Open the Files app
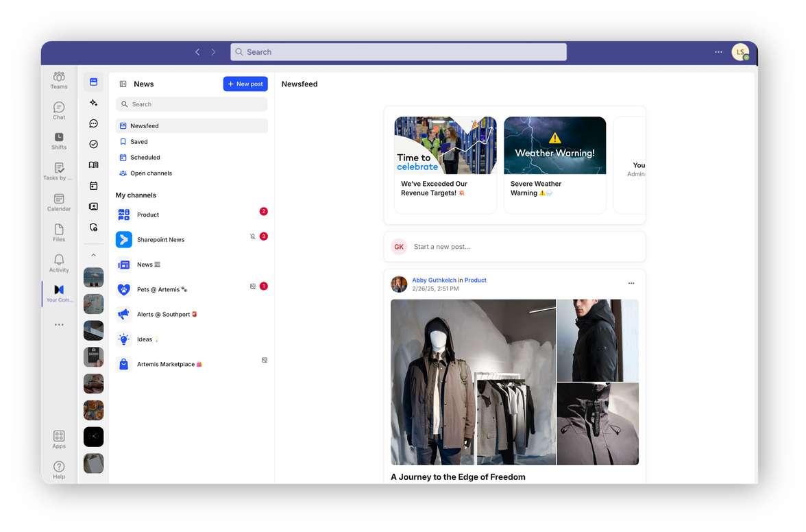806x532 pixels. click(59, 233)
